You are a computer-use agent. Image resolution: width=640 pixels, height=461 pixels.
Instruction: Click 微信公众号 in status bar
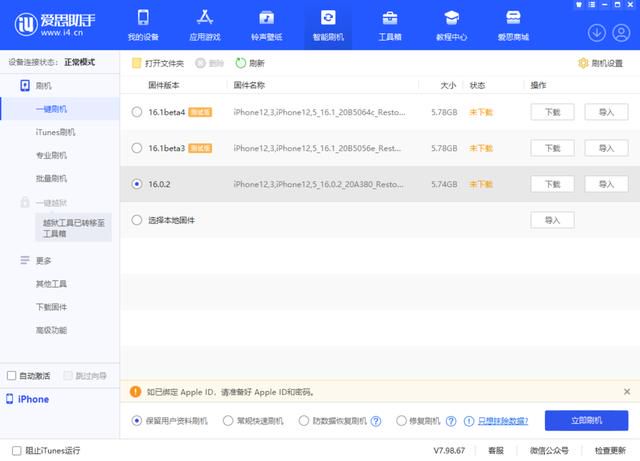pos(549,450)
